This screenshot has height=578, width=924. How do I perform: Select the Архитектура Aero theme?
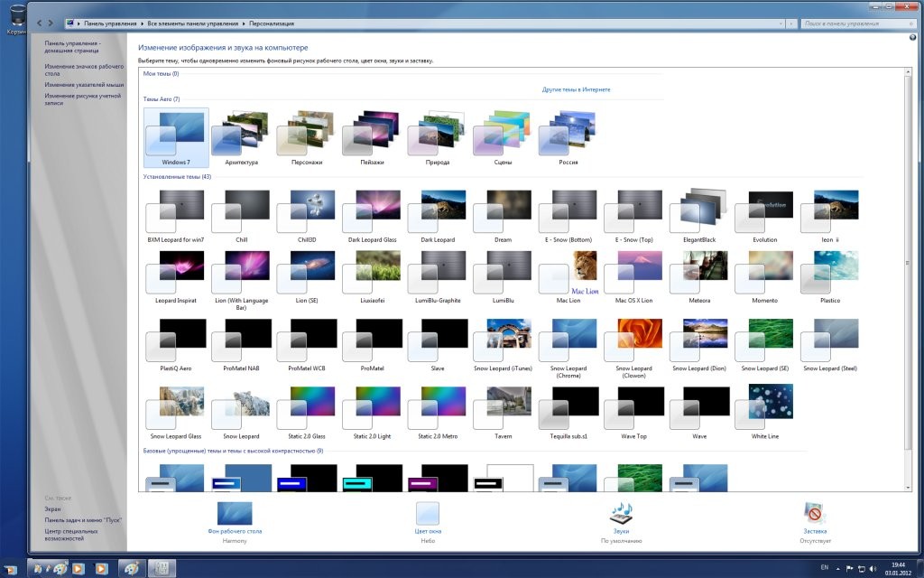[241, 137]
